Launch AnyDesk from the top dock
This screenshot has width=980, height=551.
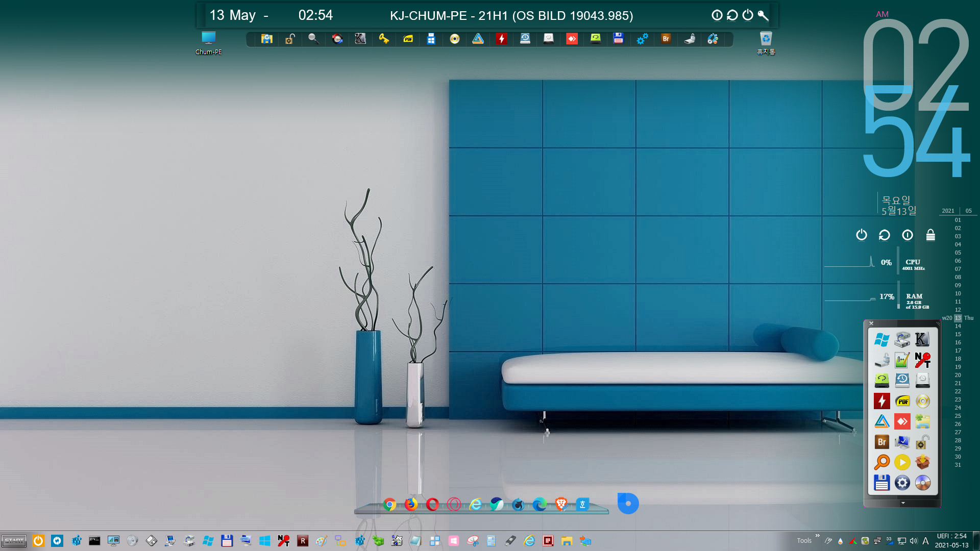pos(572,39)
